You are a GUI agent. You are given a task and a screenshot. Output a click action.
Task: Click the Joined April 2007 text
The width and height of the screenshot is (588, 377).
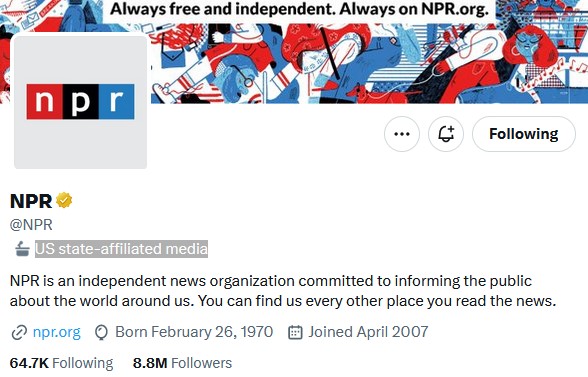point(368,332)
